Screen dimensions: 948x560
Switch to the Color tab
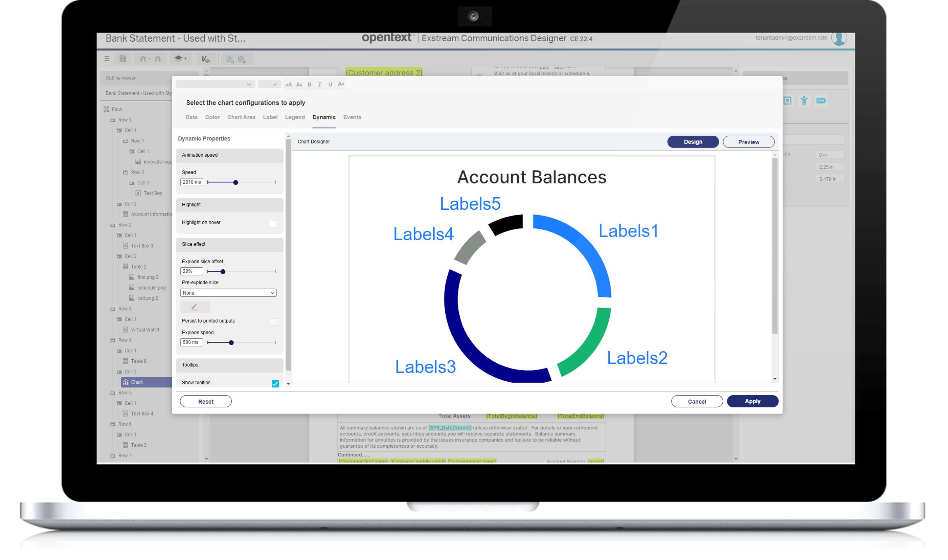click(x=212, y=117)
